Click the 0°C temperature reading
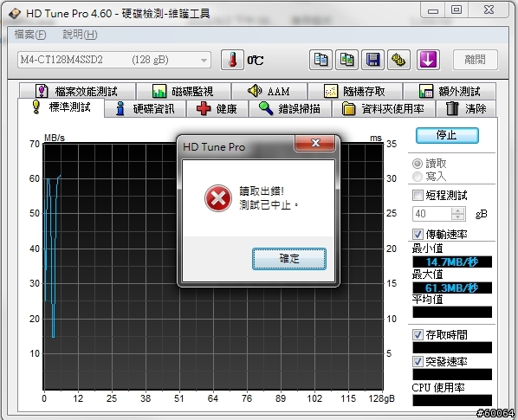 pyautogui.click(x=256, y=61)
